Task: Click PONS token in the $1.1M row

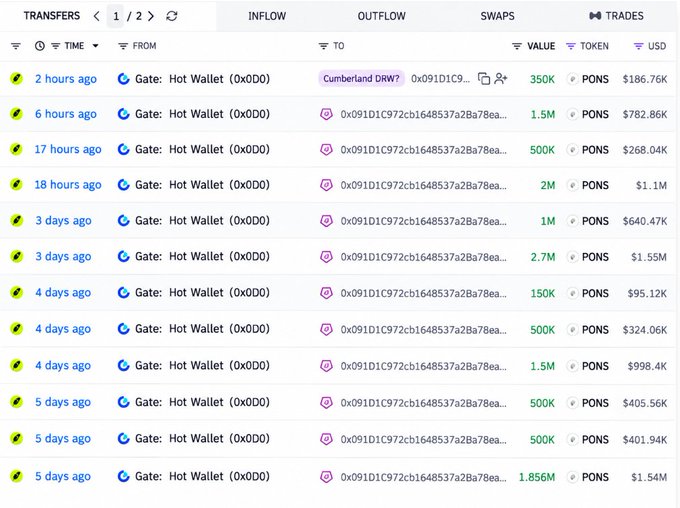Action: tap(595, 186)
